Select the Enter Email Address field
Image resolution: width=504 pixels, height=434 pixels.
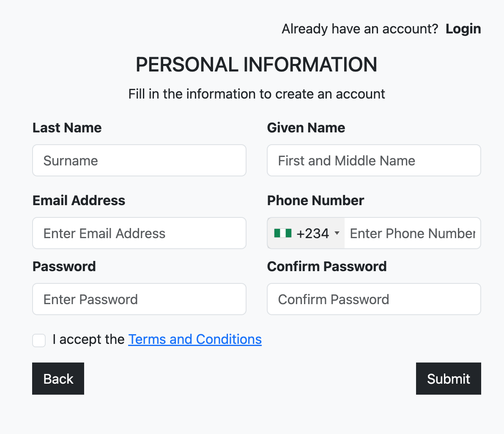click(x=139, y=233)
